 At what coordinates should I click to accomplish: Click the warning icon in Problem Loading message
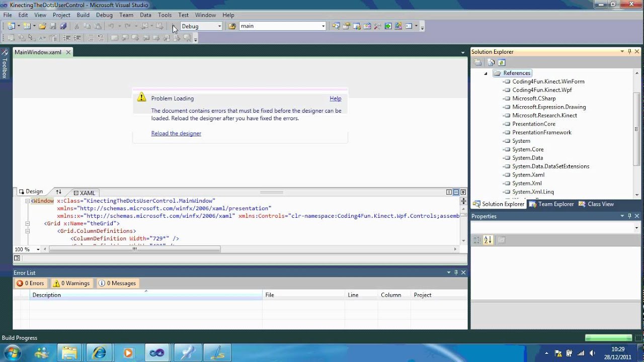pos(141,98)
